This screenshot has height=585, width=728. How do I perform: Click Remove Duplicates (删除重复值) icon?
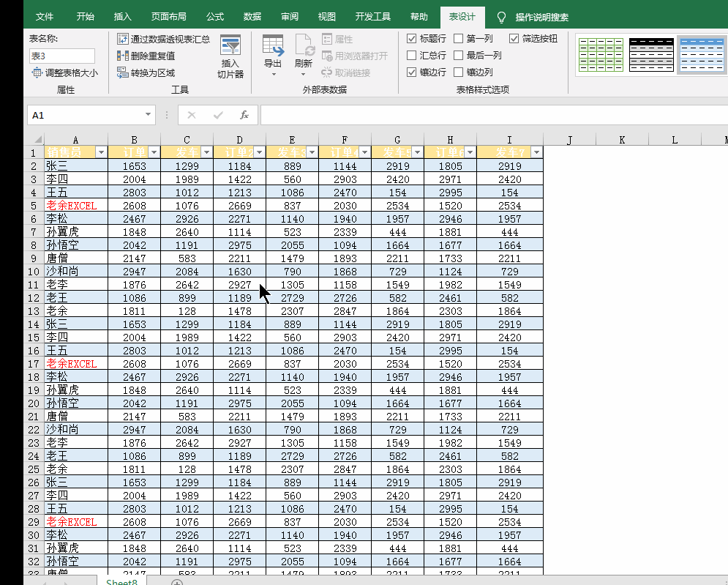pos(123,56)
